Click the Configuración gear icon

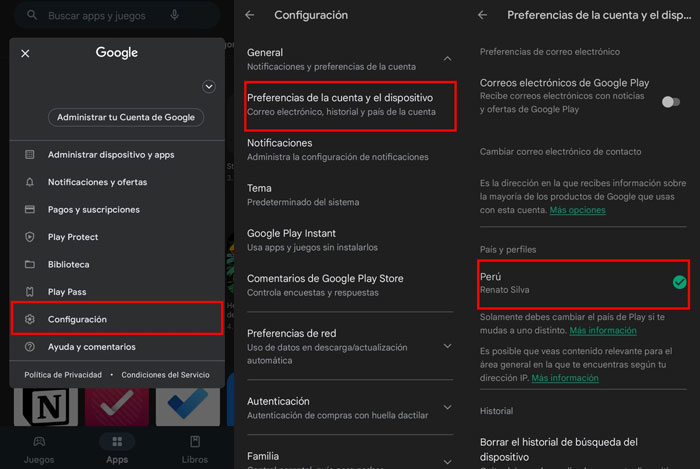pos(29,320)
